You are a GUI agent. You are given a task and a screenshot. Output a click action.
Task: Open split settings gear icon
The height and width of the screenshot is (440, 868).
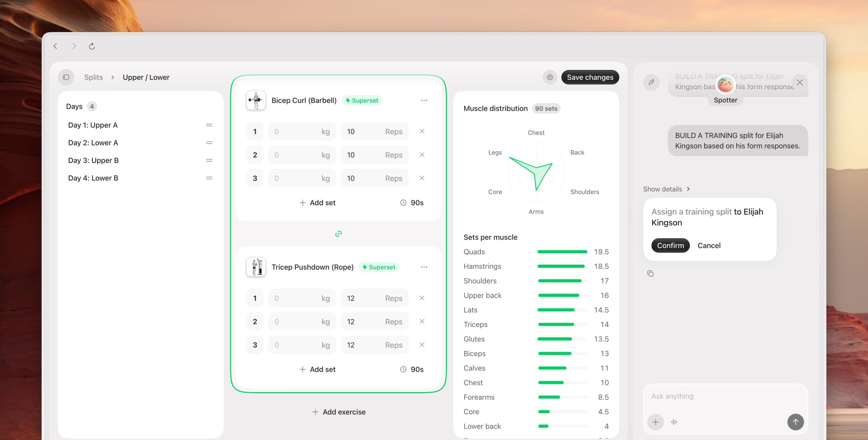(550, 77)
